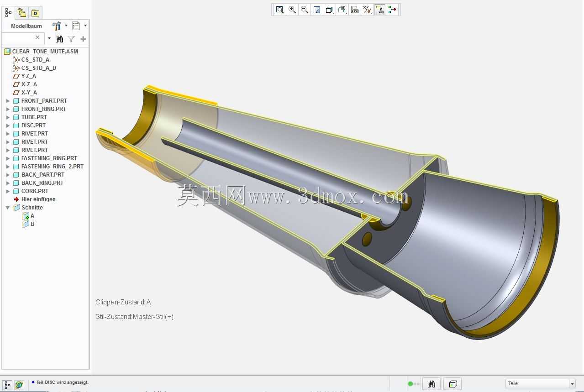
Task: Click the Clippen-Zustand:A text in viewport
Action: [x=123, y=302]
